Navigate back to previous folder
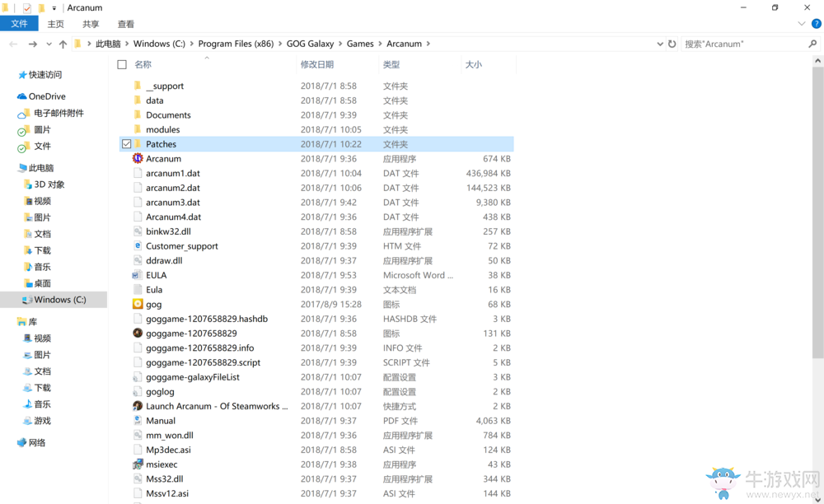This screenshot has width=824, height=504. click(14, 44)
